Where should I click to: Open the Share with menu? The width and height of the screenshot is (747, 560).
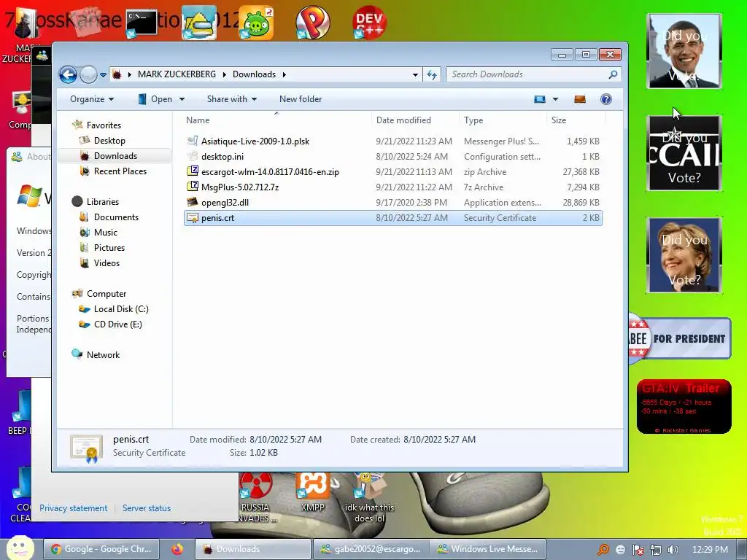(x=232, y=99)
